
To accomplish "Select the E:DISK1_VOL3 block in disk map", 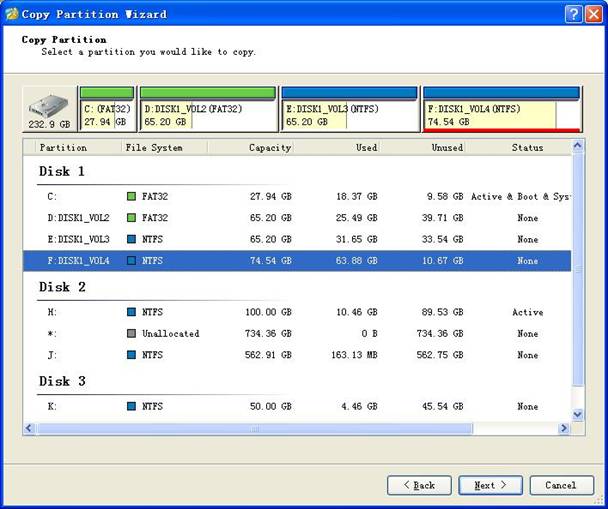I will pos(349,115).
